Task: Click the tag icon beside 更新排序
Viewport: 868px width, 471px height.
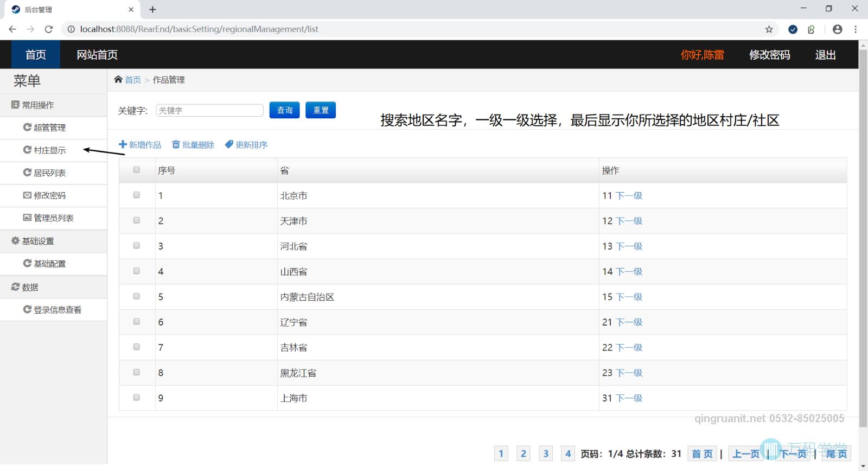Action: click(x=229, y=144)
